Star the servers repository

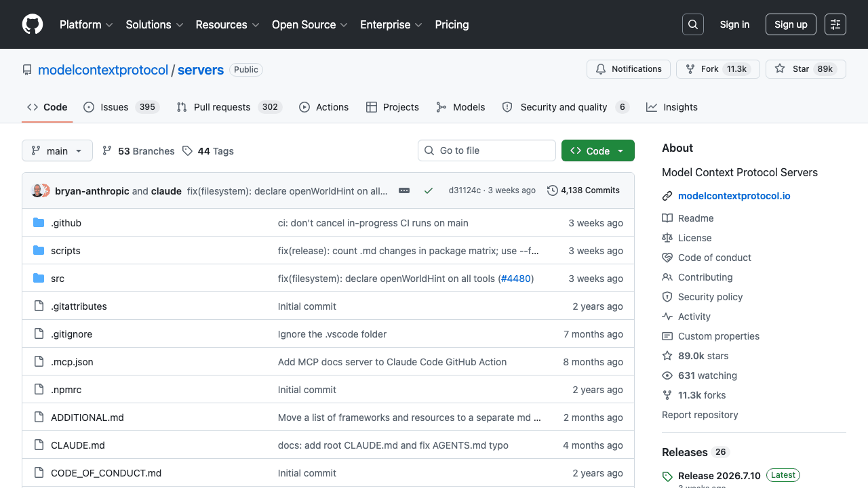(x=806, y=69)
